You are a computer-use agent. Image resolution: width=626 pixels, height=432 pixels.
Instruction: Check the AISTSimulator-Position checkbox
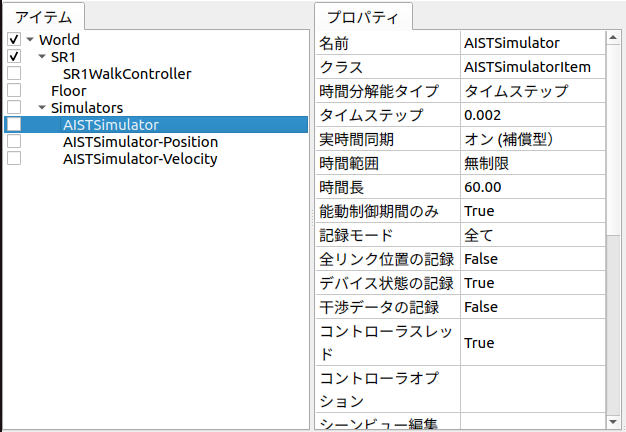point(14,141)
